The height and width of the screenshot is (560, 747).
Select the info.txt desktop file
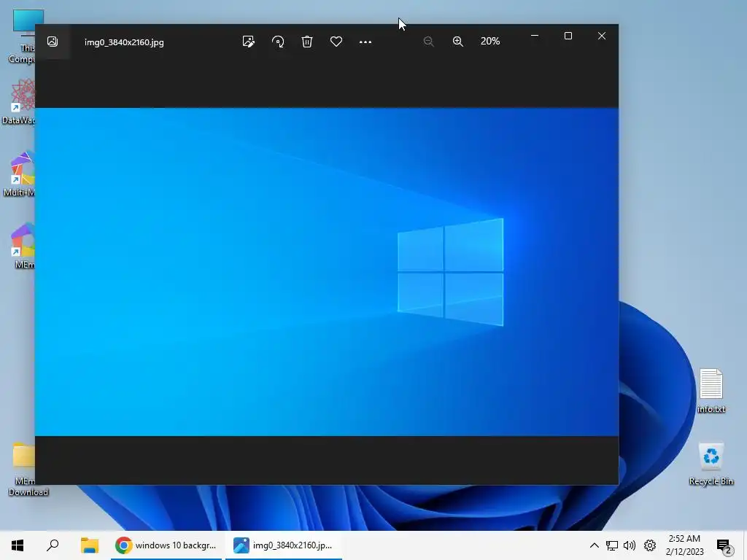[711, 391]
